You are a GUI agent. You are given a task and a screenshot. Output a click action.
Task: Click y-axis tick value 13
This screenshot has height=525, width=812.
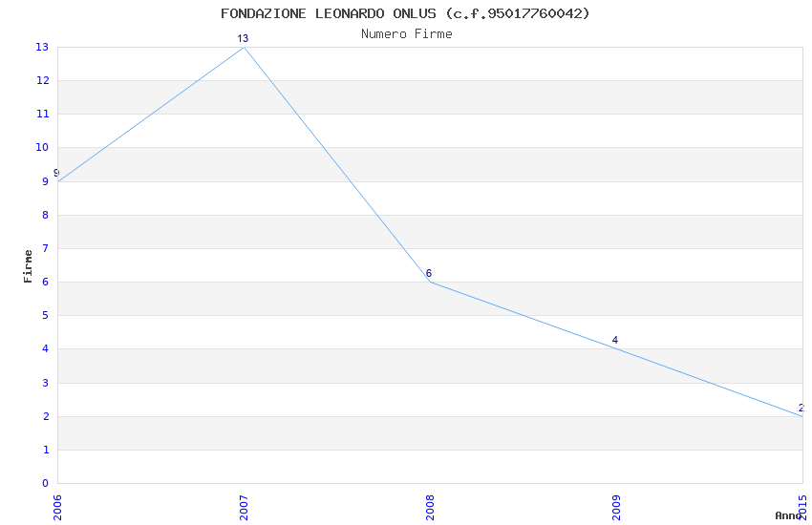42,47
